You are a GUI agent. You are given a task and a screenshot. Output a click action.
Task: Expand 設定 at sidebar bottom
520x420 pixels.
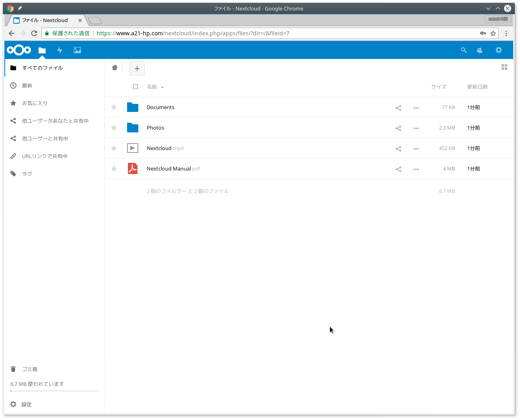point(55,404)
